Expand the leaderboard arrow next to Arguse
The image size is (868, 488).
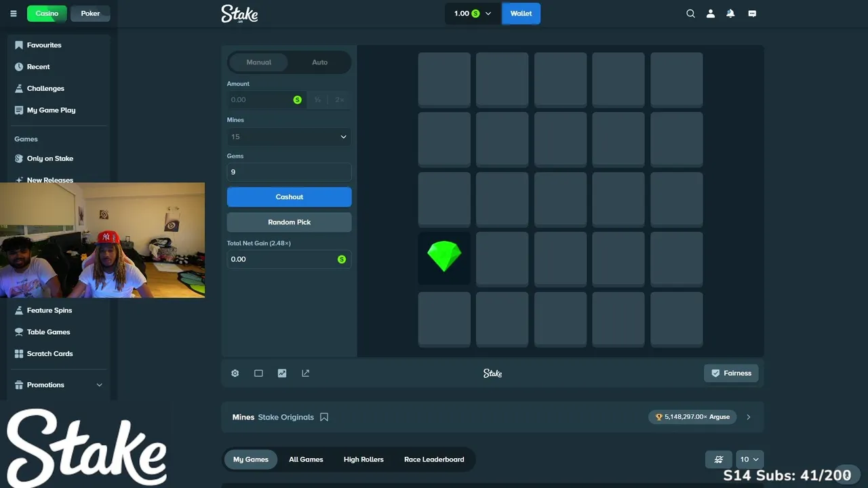(748, 418)
